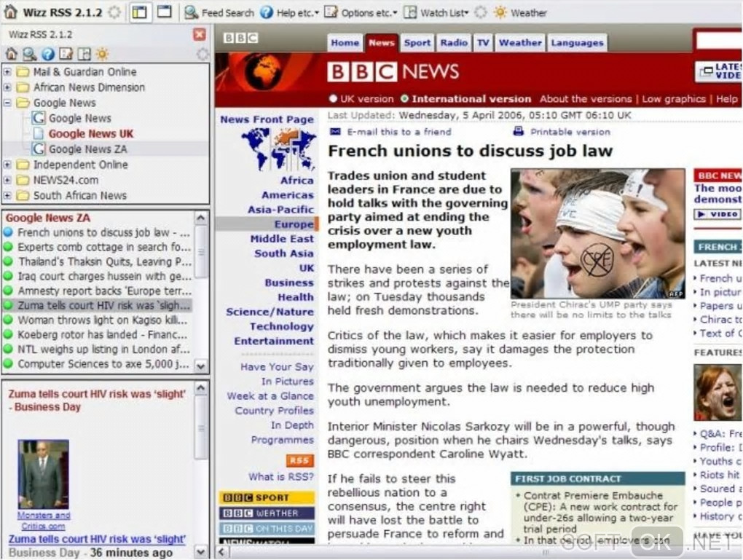Open the BBC Radio tab
The image size is (743, 560).
click(x=454, y=43)
